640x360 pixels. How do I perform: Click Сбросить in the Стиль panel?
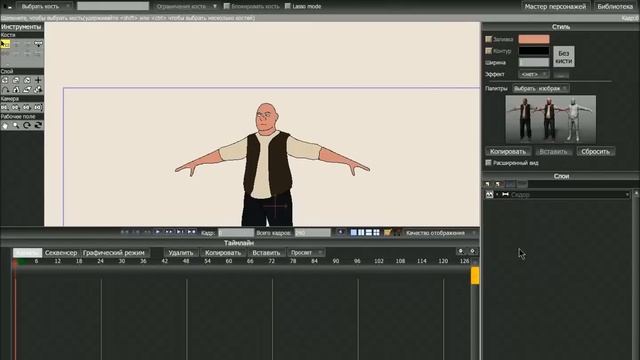click(596, 151)
